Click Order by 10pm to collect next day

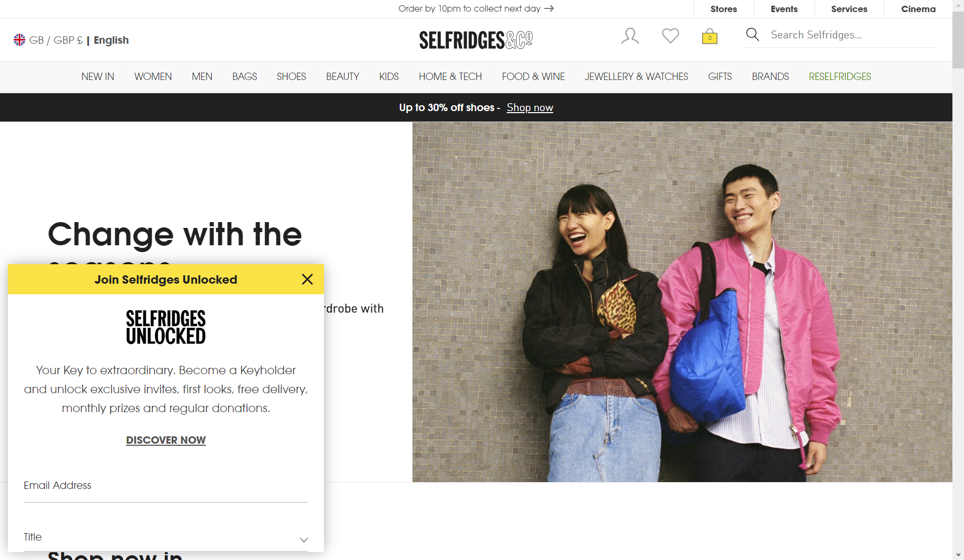pyautogui.click(x=469, y=8)
